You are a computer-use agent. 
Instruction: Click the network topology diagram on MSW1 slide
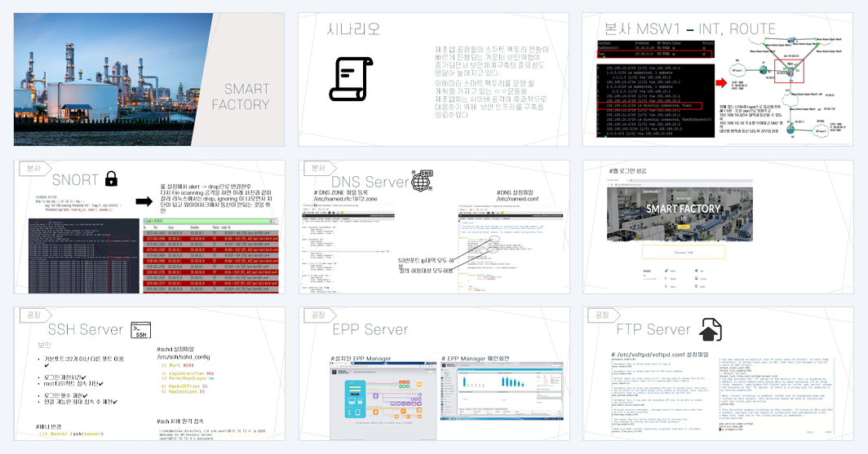coord(788,87)
